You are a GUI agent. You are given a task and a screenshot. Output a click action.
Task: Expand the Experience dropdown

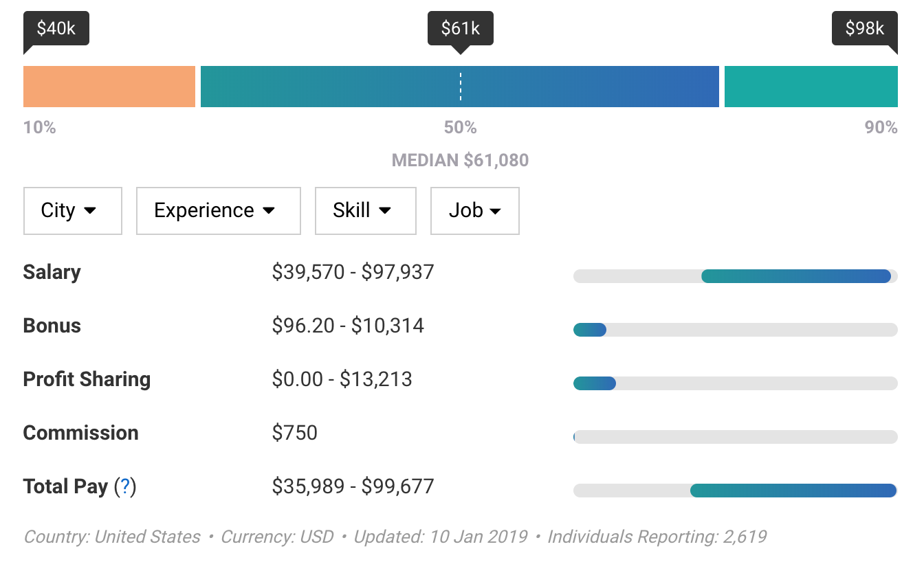click(218, 210)
